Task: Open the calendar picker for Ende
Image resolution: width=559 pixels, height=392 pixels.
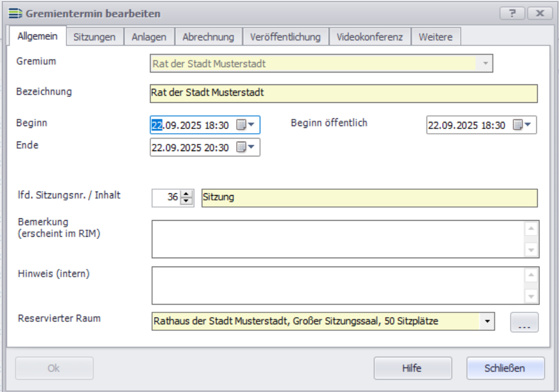Action: pos(246,148)
